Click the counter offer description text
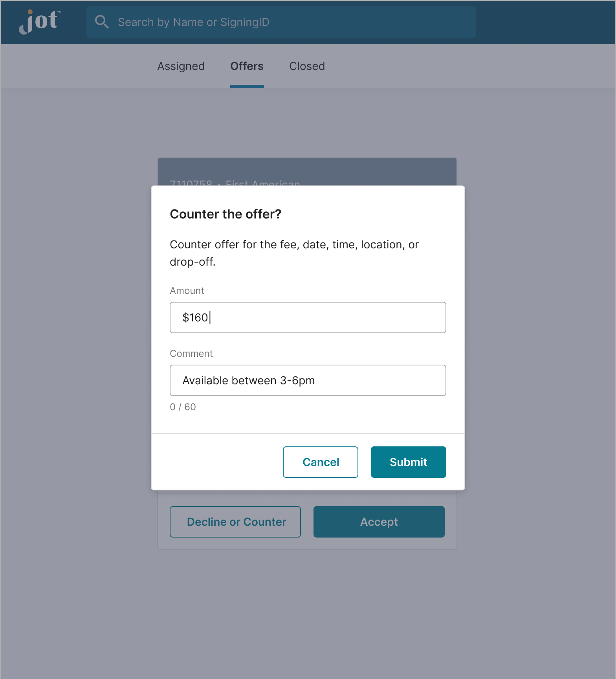Viewport: 616px width, 679px height. (x=294, y=253)
